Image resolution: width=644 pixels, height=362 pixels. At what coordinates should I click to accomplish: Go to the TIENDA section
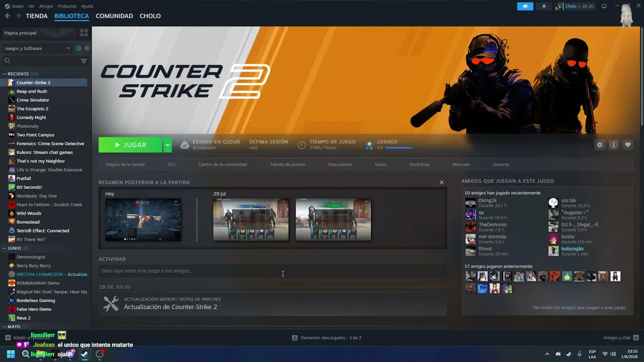[37, 16]
